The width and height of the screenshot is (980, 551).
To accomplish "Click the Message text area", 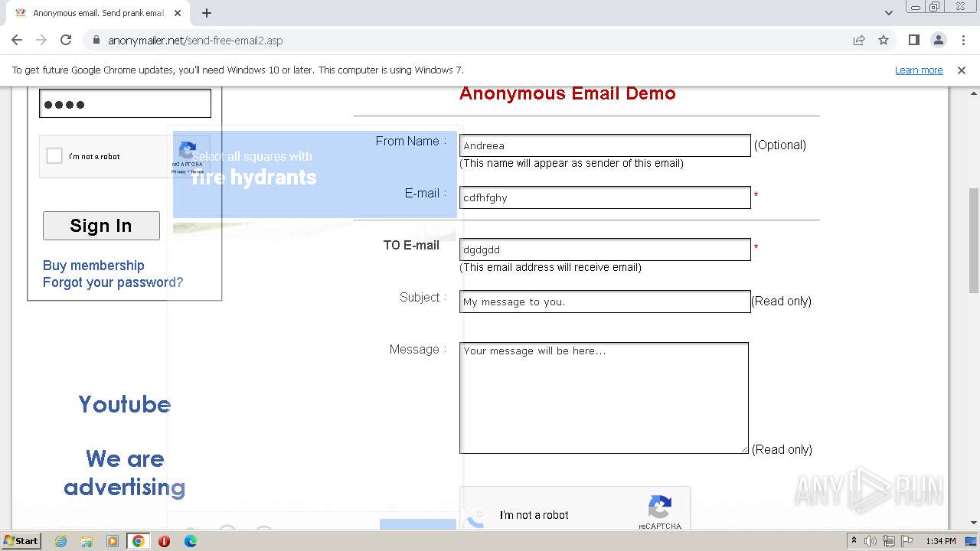I will click(604, 398).
